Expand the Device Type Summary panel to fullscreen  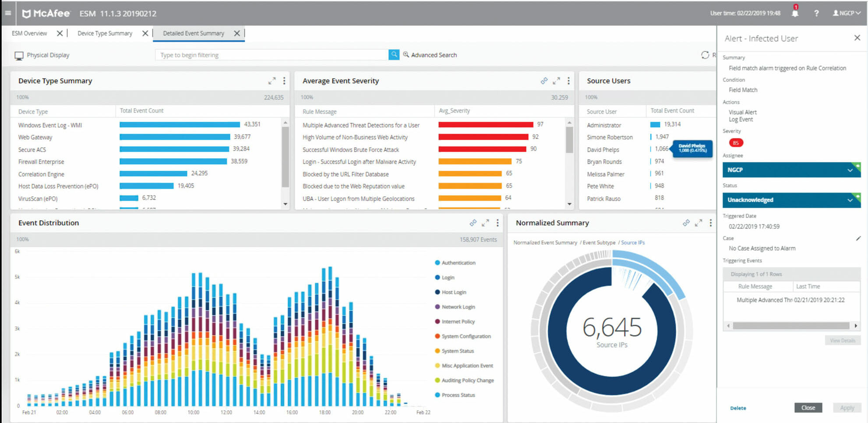click(272, 81)
